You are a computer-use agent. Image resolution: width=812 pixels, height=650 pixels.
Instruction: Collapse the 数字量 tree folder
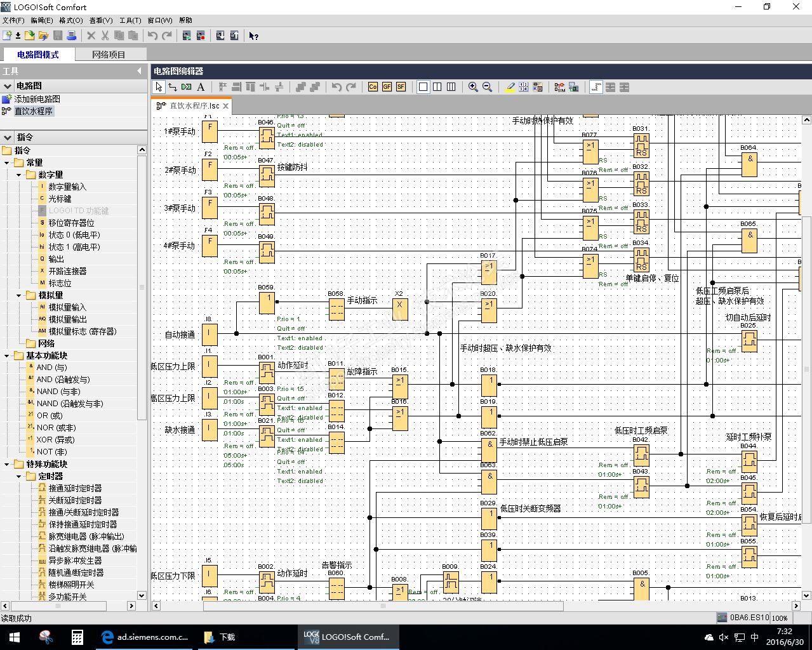(19, 175)
